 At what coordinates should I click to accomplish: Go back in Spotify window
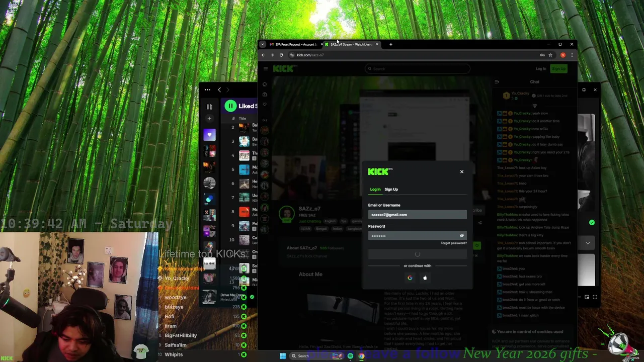(x=219, y=89)
